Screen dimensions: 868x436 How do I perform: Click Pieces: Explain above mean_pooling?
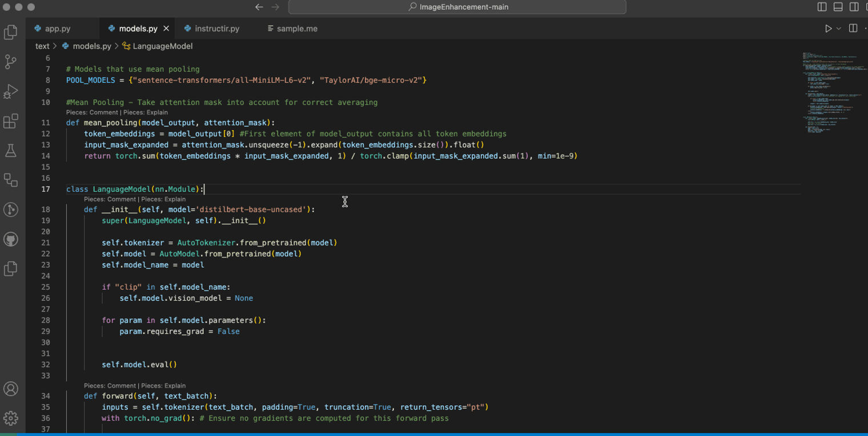pyautogui.click(x=146, y=112)
